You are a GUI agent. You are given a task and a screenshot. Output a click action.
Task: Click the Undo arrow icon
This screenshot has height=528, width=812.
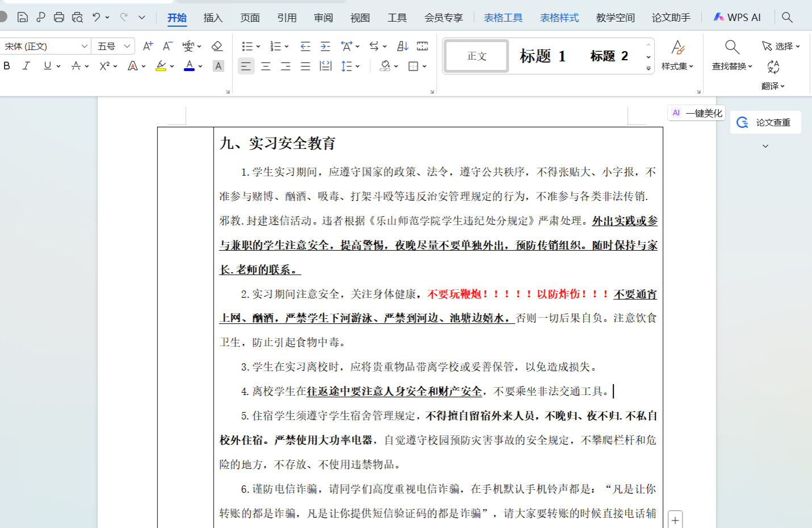click(97, 17)
